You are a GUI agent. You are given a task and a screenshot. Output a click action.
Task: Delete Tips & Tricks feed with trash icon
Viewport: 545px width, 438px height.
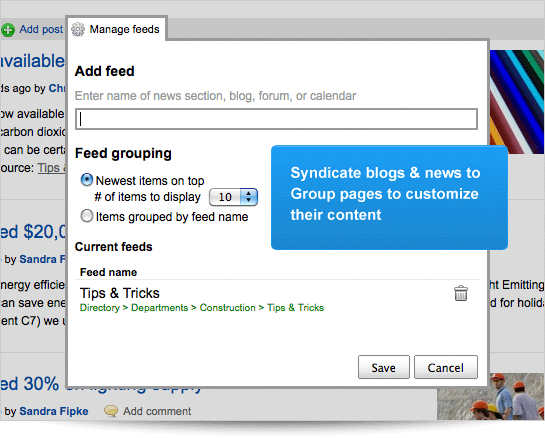coord(461,293)
